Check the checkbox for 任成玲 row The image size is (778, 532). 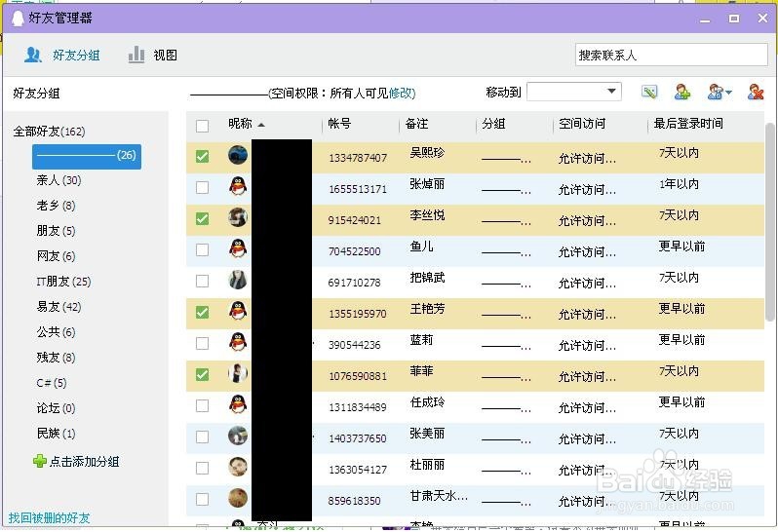[202, 406]
